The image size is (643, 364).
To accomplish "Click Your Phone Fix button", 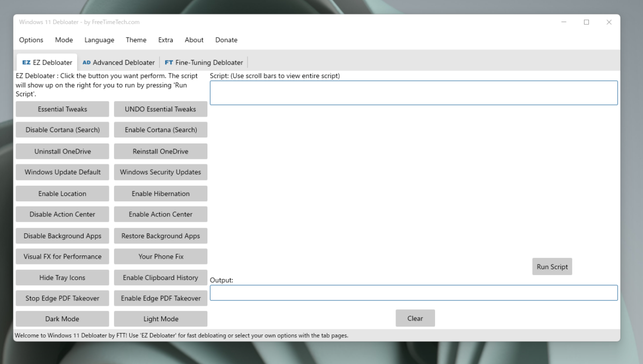I will pos(161,256).
